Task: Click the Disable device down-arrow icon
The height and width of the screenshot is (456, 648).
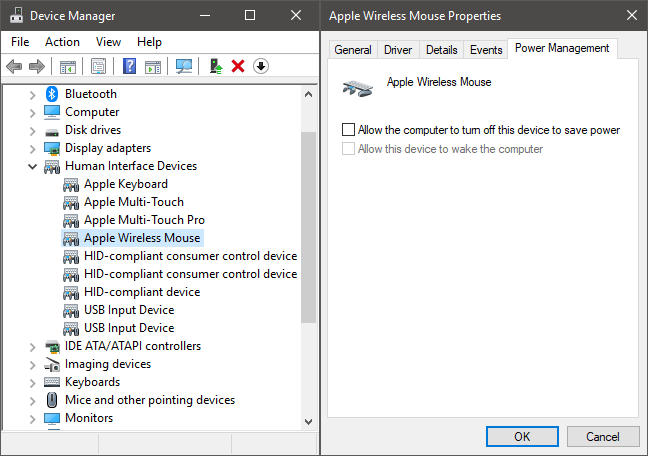Action: pos(261,66)
